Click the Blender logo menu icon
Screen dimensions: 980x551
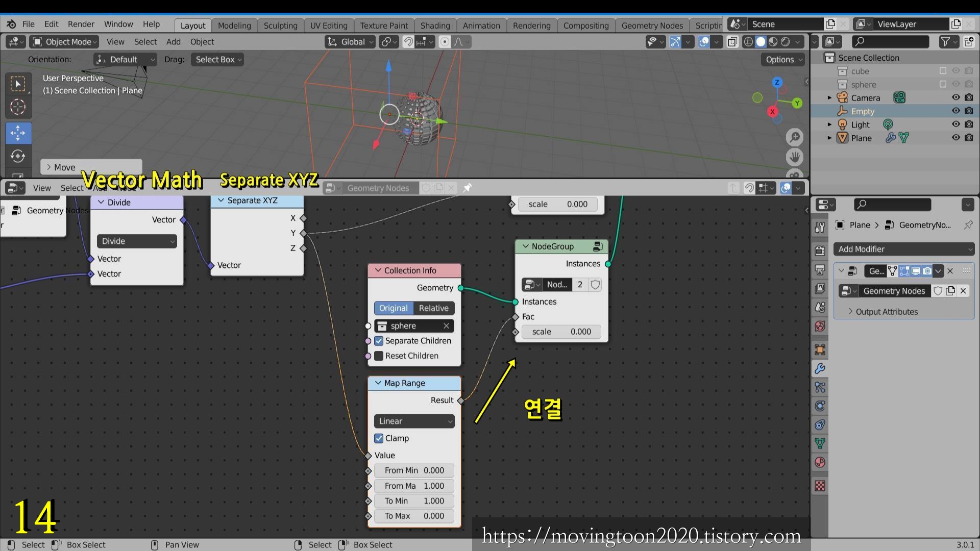click(11, 24)
